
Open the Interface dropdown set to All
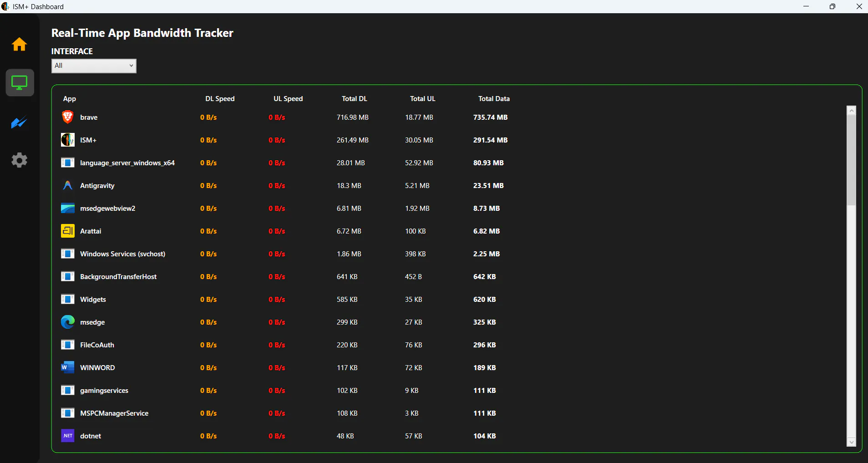coord(94,66)
